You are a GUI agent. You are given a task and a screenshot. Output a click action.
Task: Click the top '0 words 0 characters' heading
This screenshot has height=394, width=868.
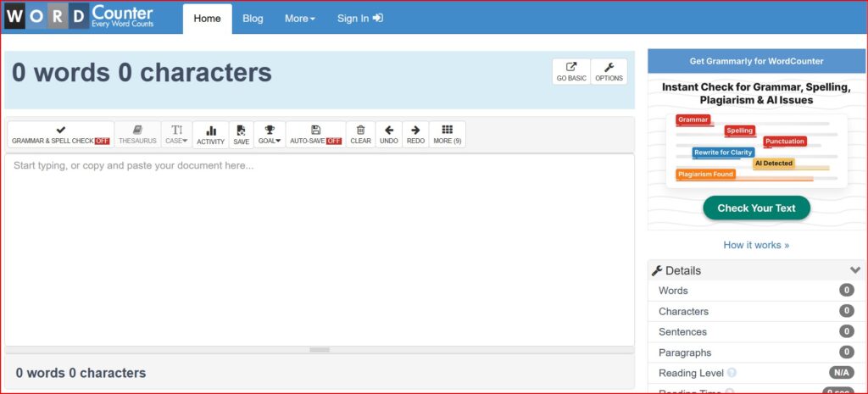142,73
